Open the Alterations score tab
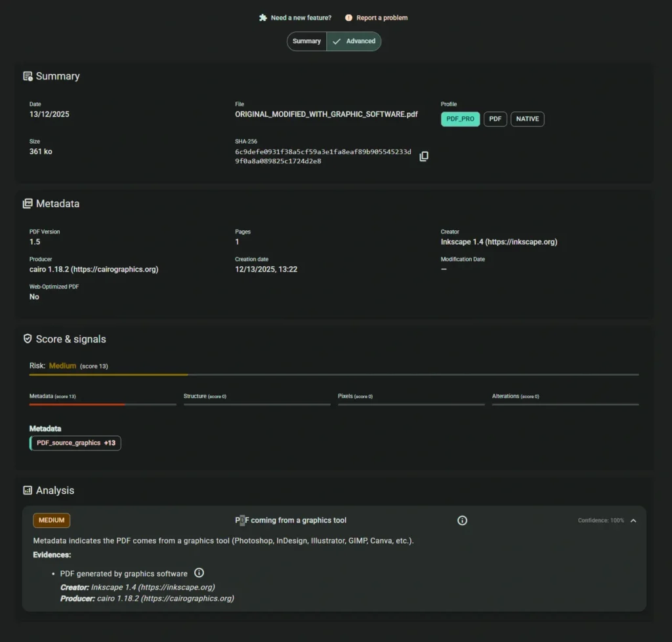The width and height of the screenshot is (672, 642). tap(516, 396)
